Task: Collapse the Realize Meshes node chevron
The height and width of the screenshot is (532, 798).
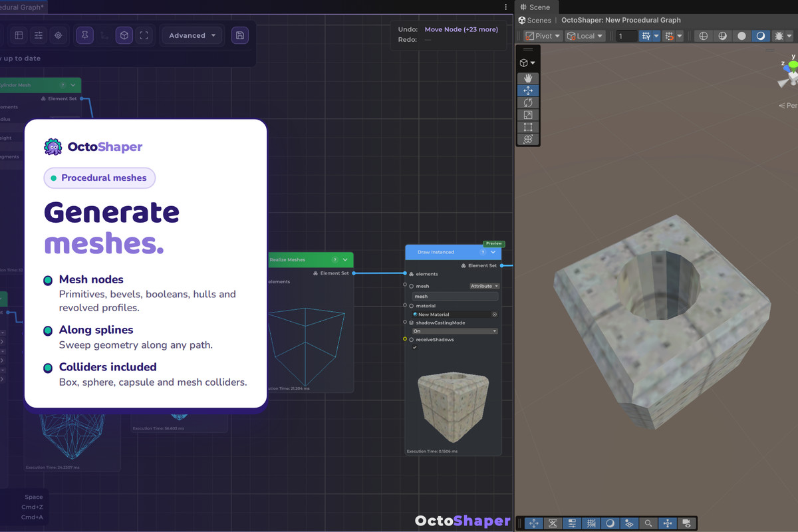Action: [x=345, y=260]
